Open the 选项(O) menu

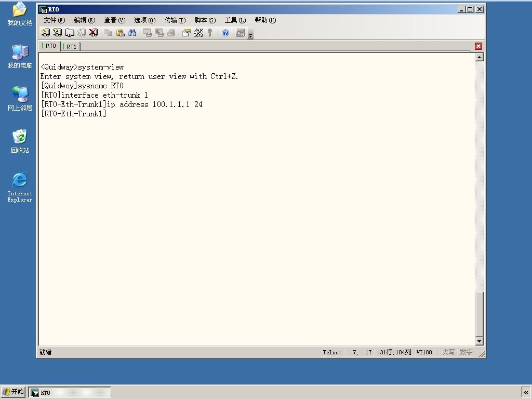pyautogui.click(x=145, y=20)
